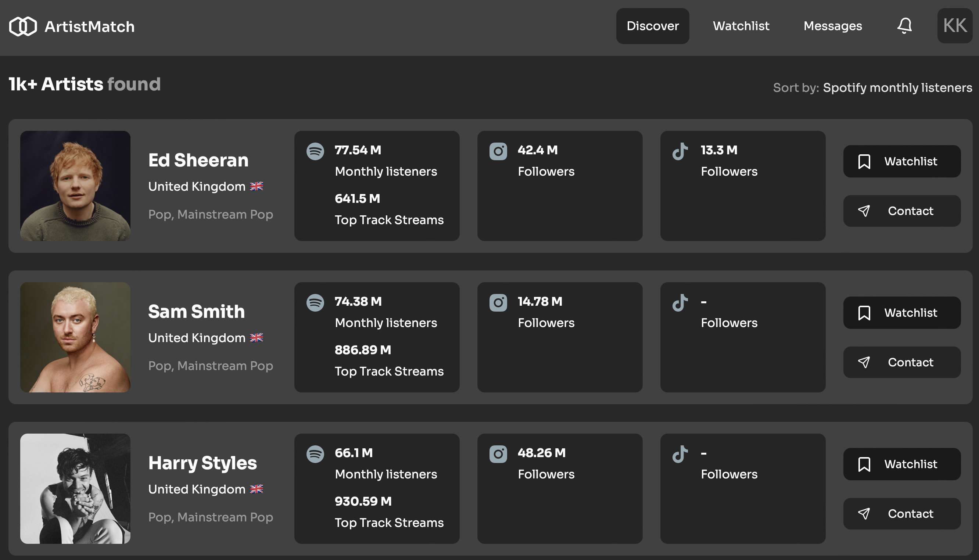
Task: Click Harry Styles' Pop, Mainstream Pop genre text
Action: [x=211, y=517]
